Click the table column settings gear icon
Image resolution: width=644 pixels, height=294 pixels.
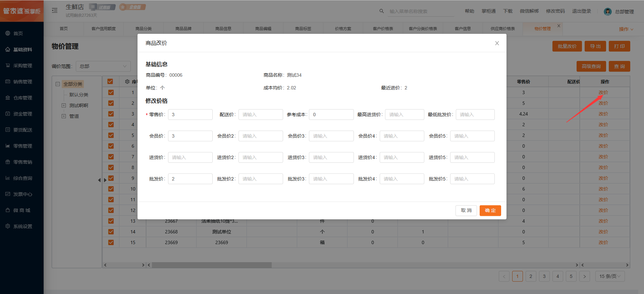click(x=127, y=81)
